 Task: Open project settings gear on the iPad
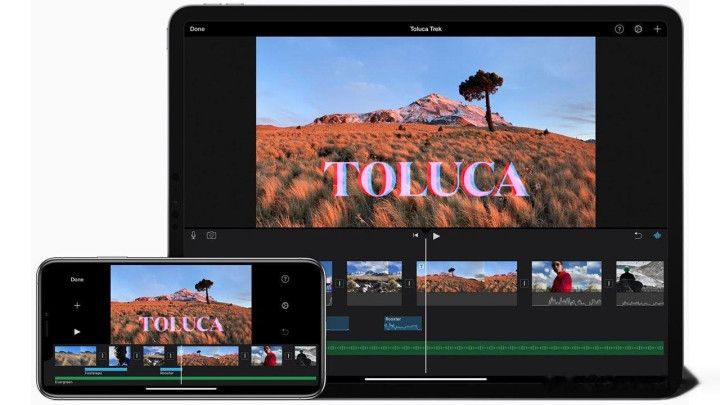pyautogui.click(x=638, y=29)
